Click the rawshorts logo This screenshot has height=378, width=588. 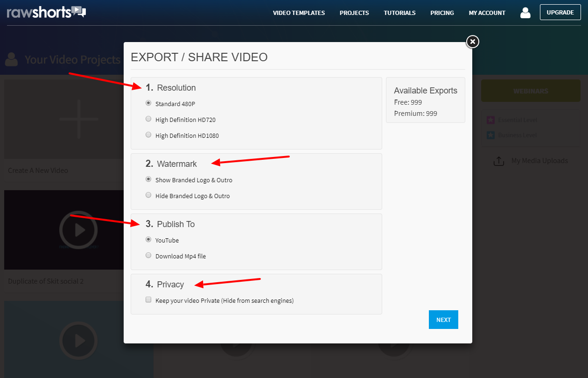tap(47, 12)
